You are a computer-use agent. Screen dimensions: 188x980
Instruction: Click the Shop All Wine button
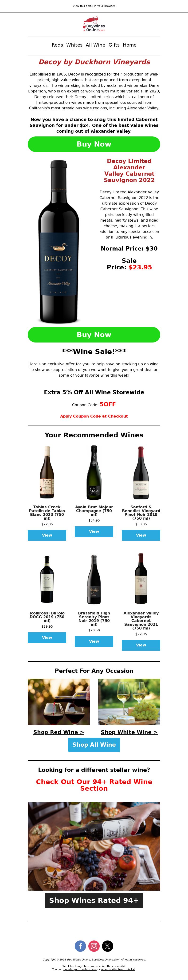tap(94, 745)
